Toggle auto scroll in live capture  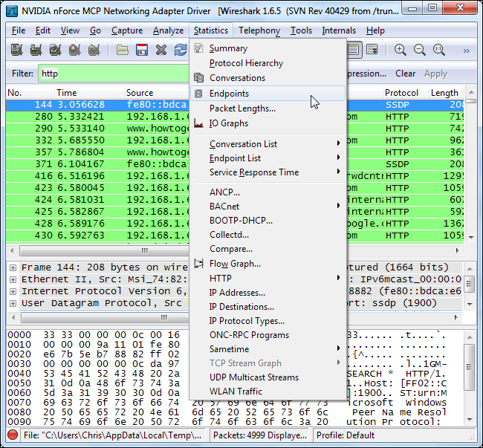coord(372,51)
